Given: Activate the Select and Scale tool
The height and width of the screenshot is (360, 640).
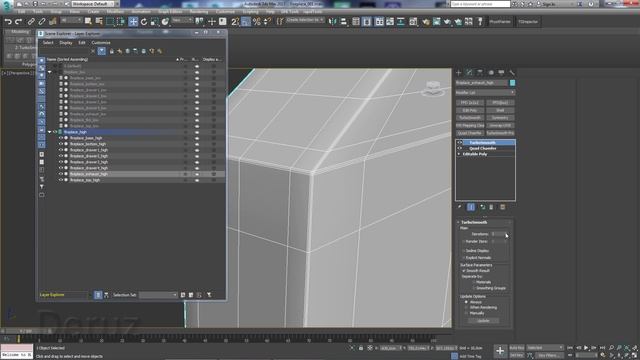Looking at the screenshot, I should click(154, 22).
